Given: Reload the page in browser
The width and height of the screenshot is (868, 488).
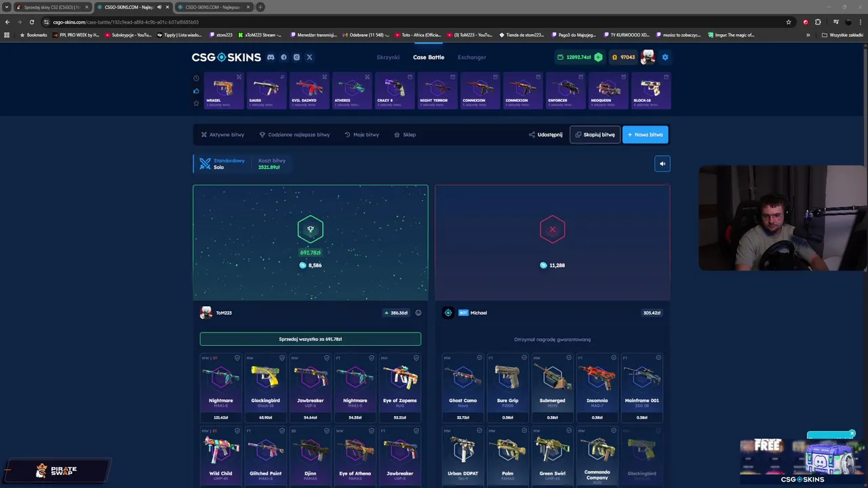Looking at the screenshot, I should coord(31,22).
